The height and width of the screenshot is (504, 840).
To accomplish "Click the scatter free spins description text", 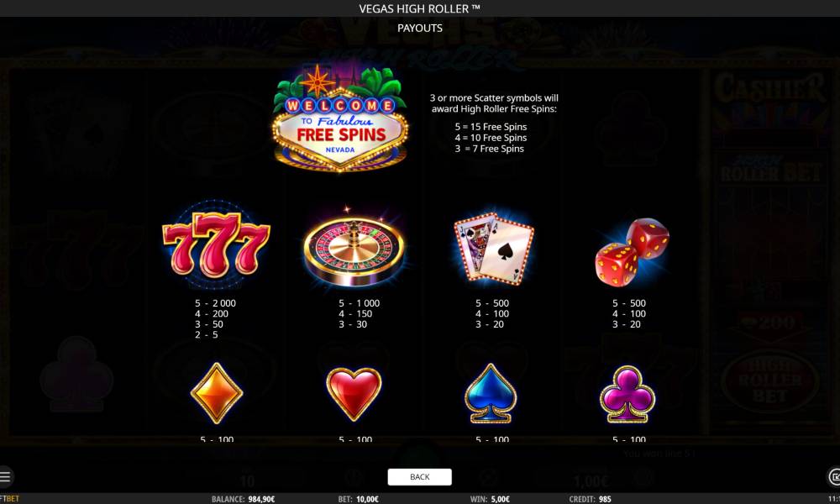I will click(493, 123).
